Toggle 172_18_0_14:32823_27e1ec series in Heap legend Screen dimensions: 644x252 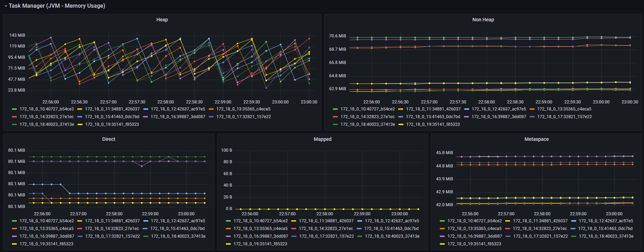coord(46,117)
